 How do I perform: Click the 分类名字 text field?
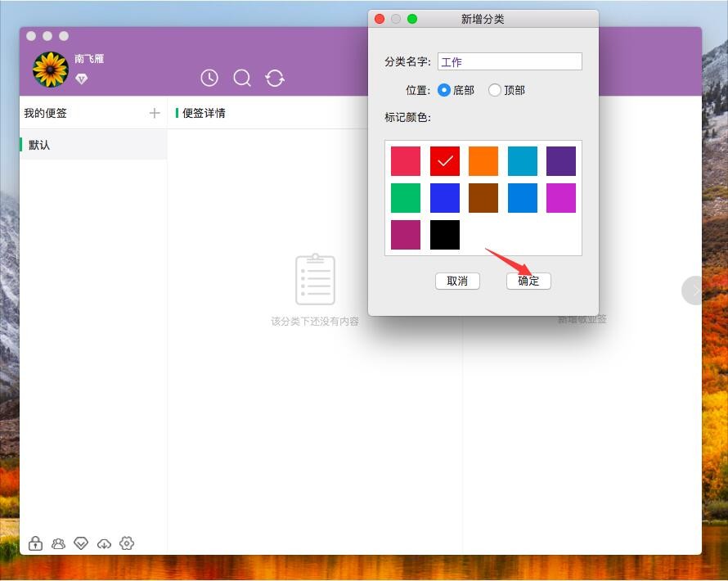[510, 61]
